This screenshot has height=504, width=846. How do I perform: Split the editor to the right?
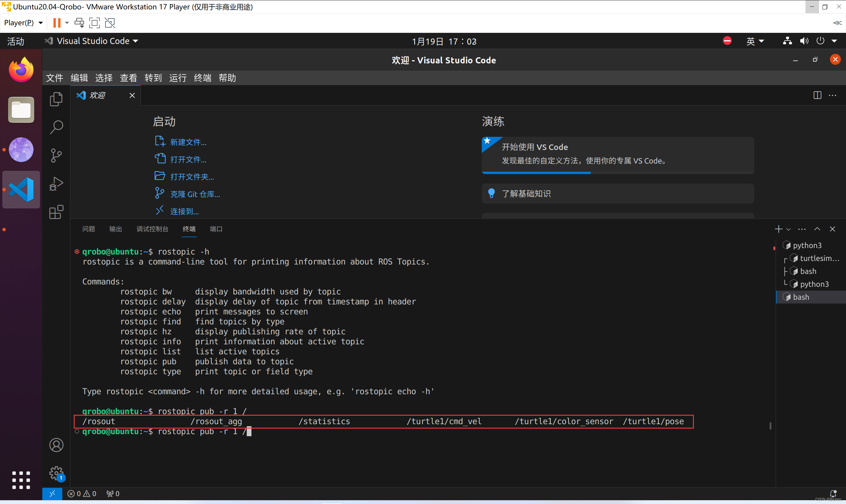pos(817,95)
